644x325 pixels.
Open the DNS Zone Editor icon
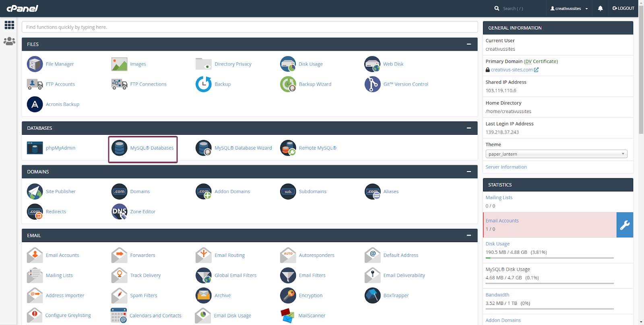coord(119,212)
